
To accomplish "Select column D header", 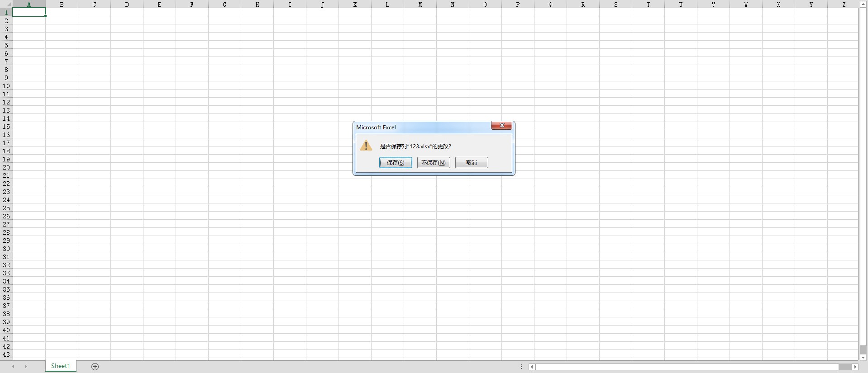I will point(127,5).
